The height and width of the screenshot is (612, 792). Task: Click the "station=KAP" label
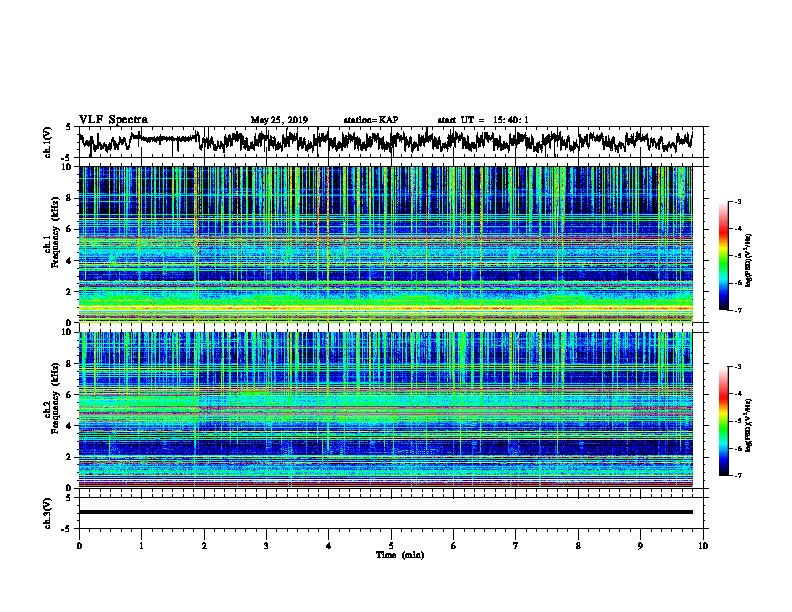coord(371,120)
